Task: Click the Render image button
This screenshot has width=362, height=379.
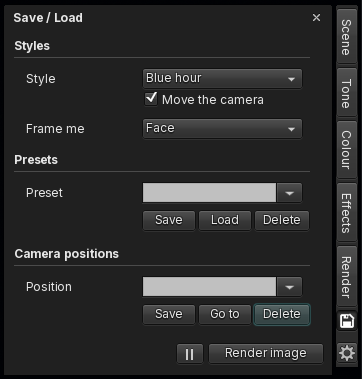Action: pyautogui.click(x=266, y=353)
